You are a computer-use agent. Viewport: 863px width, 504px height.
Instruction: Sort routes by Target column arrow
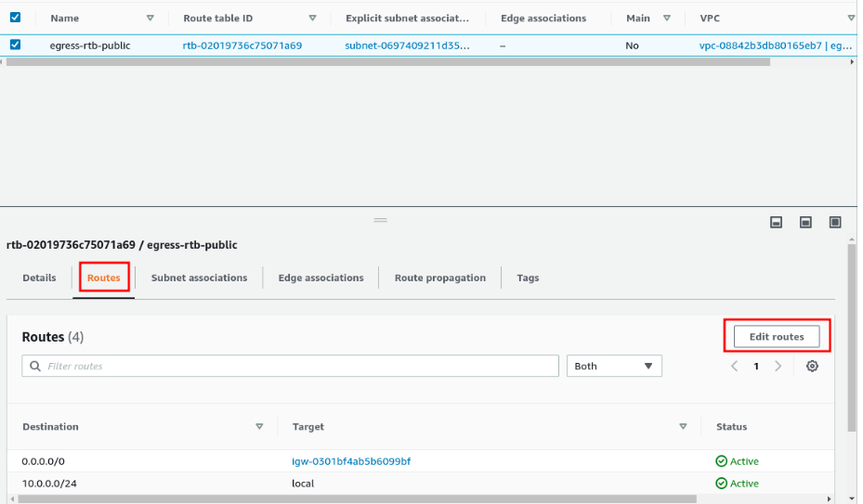click(683, 426)
